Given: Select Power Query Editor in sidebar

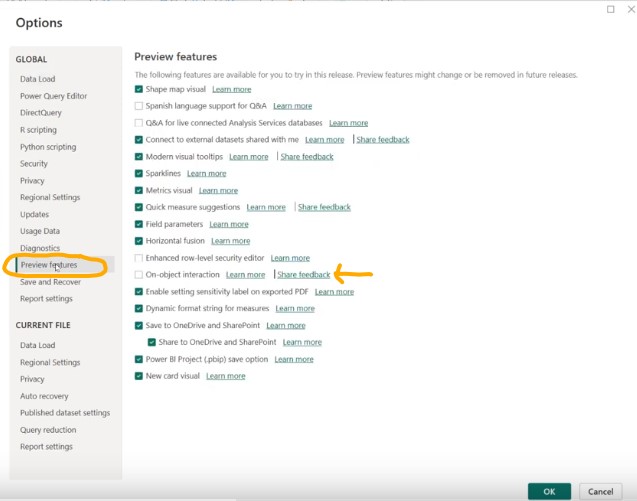Looking at the screenshot, I should tap(53, 96).
